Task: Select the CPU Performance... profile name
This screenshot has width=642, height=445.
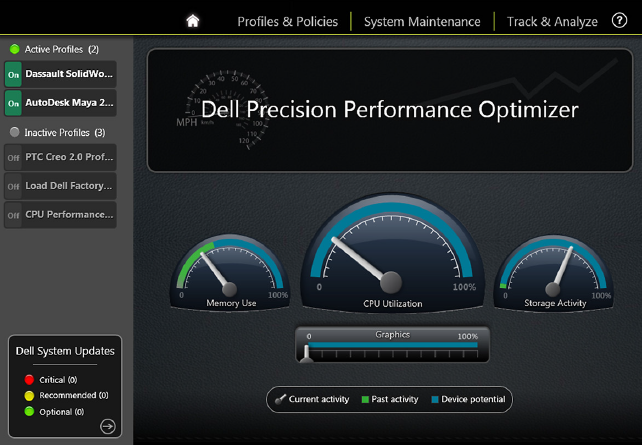Action: pyautogui.click(x=69, y=214)
